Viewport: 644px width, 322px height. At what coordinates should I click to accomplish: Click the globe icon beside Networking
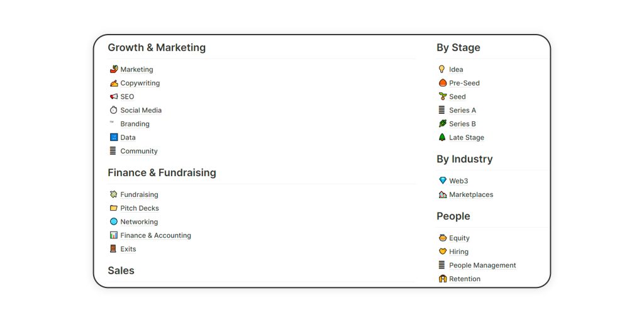pos(114,221)
